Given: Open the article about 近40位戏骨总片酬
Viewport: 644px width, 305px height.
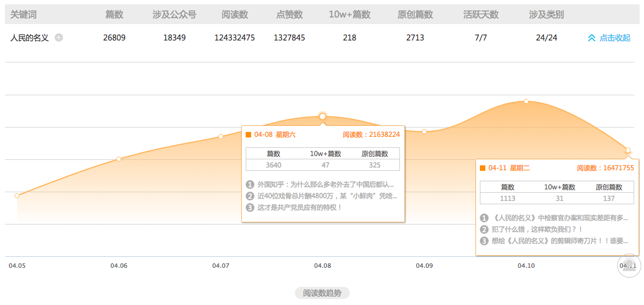Looking at the screenshot, I should pos(327,196).
